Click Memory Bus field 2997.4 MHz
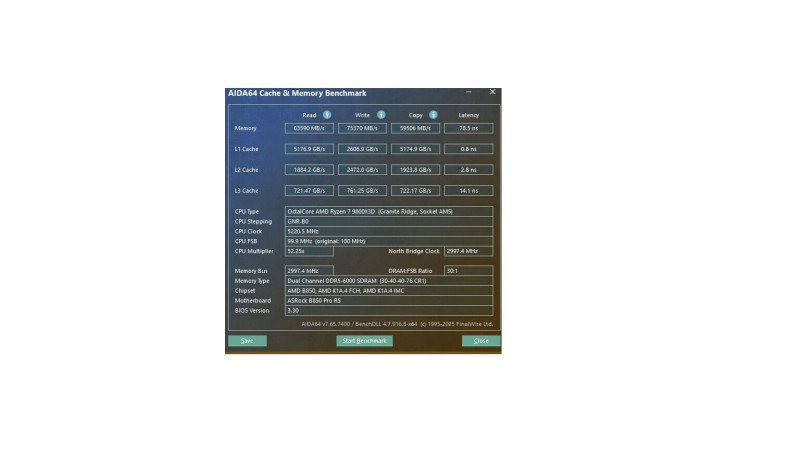The image size is (800, 450). pyautogui.click(x=309, y=271)
